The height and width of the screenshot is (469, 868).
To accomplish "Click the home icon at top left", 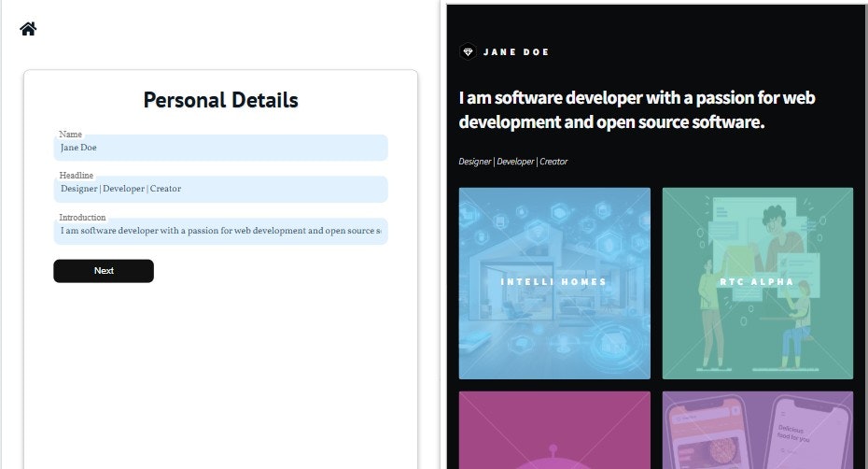I will pos(28,29).
